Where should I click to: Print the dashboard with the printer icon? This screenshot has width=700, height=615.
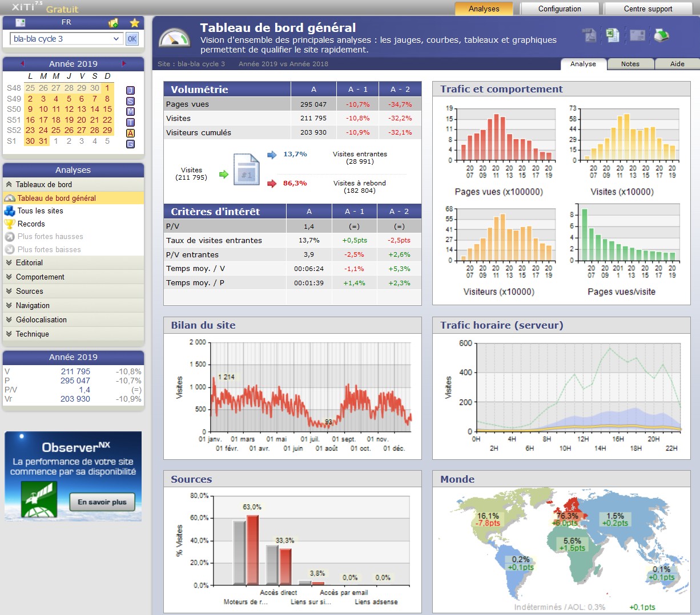661,35
